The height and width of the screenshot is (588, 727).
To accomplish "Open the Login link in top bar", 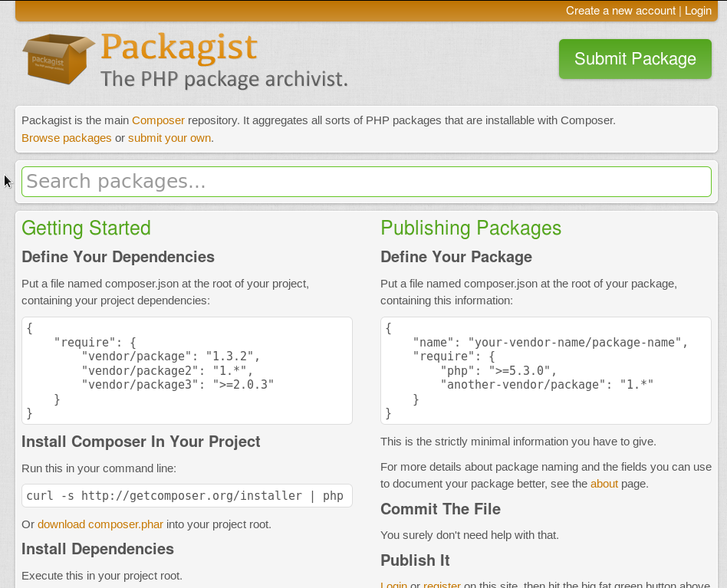I will pos(698,11).
